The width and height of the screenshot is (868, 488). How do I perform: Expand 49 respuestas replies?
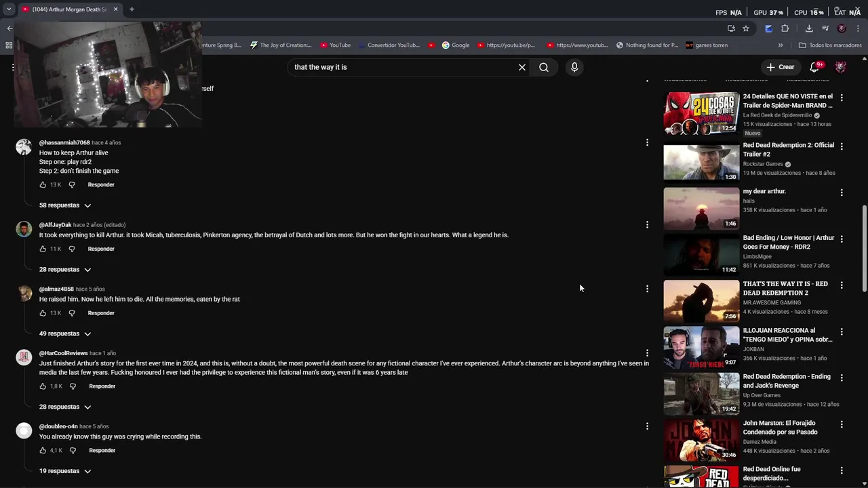click(65, 334)
